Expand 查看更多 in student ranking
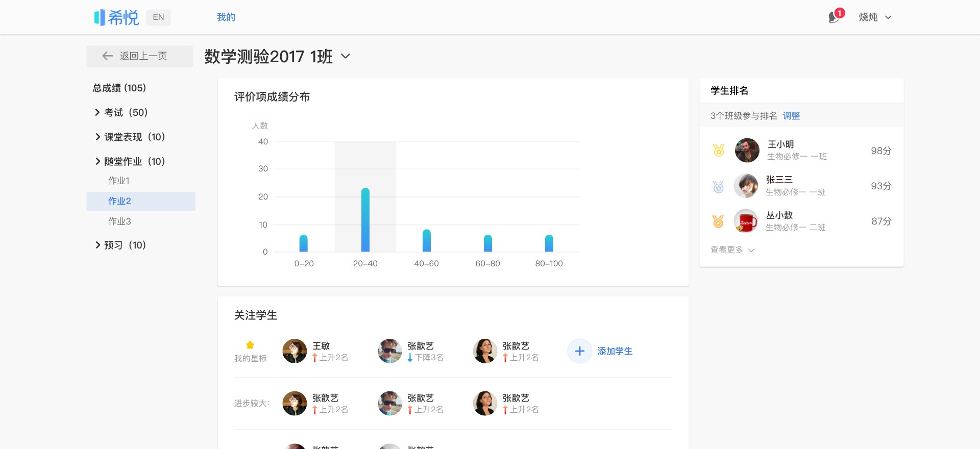 click(x=732, y=250)
